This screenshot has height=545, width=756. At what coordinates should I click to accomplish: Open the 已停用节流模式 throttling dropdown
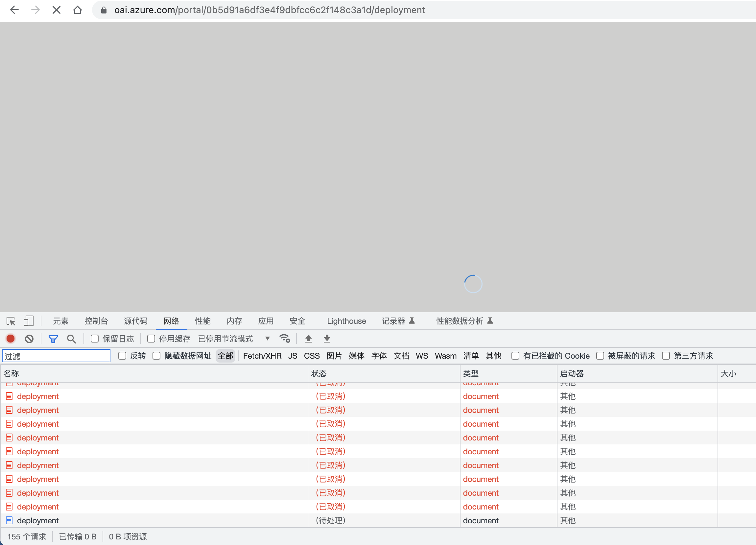233,339
